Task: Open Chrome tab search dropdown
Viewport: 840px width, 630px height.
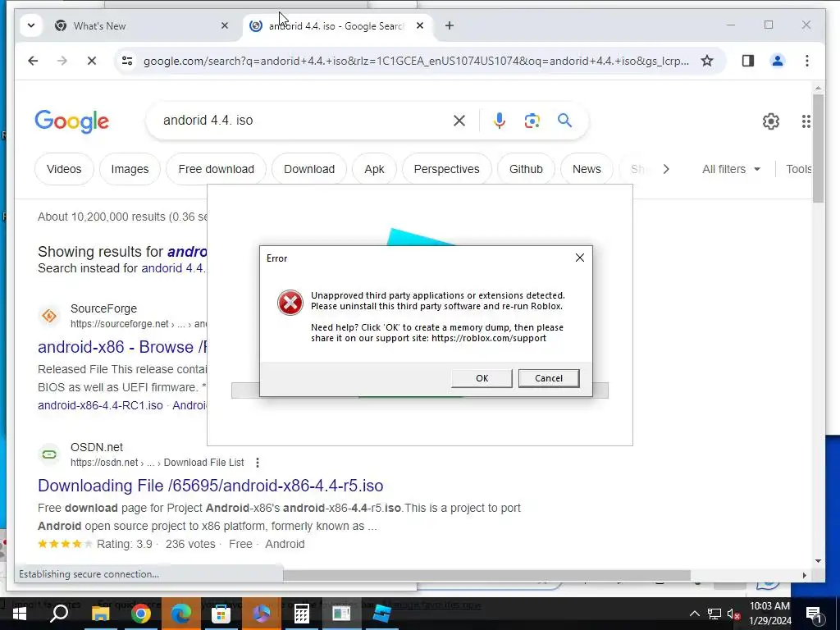Action: point(31,25)
